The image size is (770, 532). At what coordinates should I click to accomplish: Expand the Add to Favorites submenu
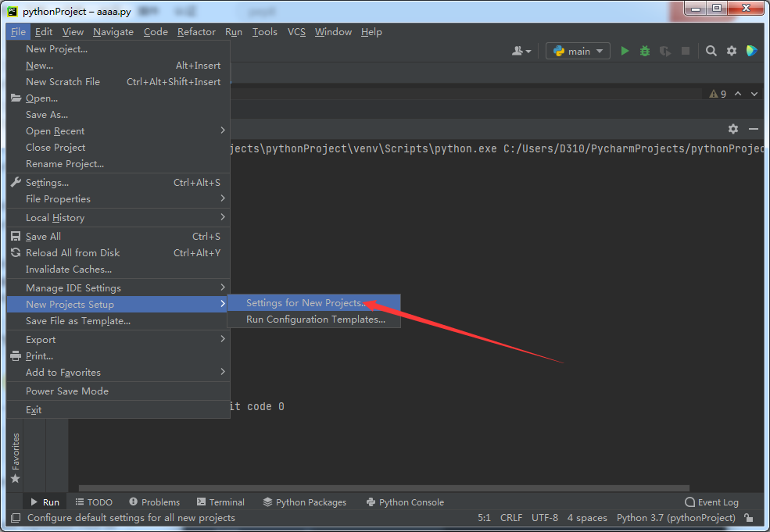(x=118, y=373)
